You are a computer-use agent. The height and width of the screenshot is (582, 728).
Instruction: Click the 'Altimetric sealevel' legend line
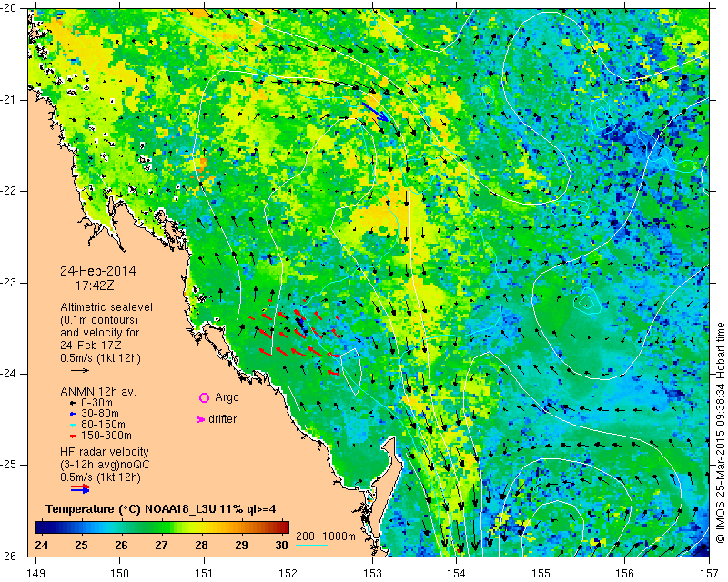pyautogui.click(x=106, y=307)
